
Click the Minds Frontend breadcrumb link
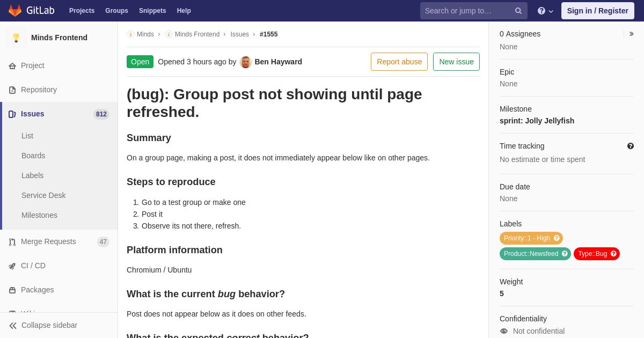pos(197,34)
